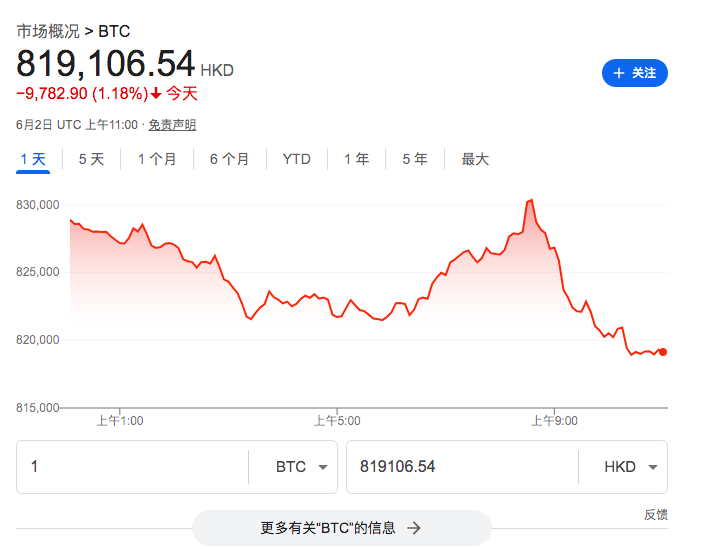Screen dimensions: 711x549
Task: Open the 免责声明 link
Action: click(172, 125)
